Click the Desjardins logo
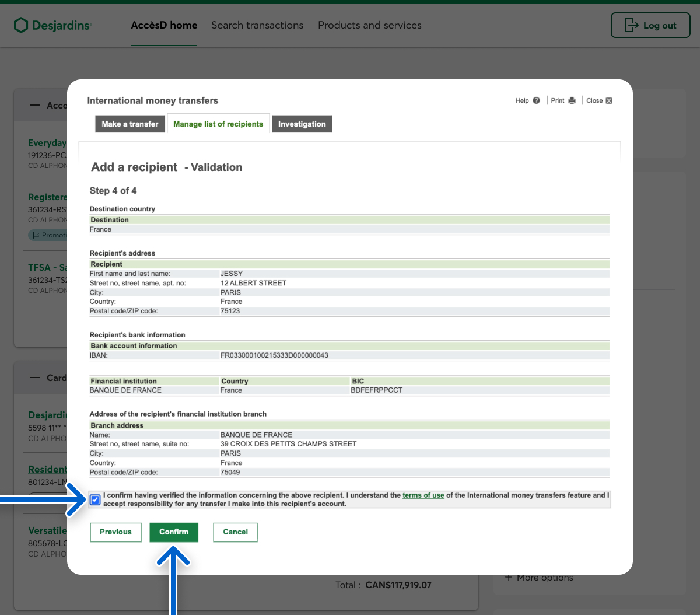 (53, 25)
